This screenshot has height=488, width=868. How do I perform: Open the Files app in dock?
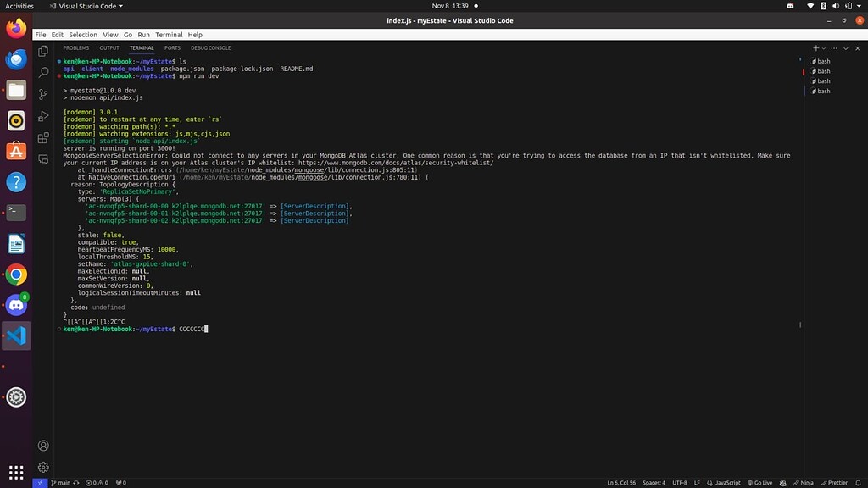[16, 90]
